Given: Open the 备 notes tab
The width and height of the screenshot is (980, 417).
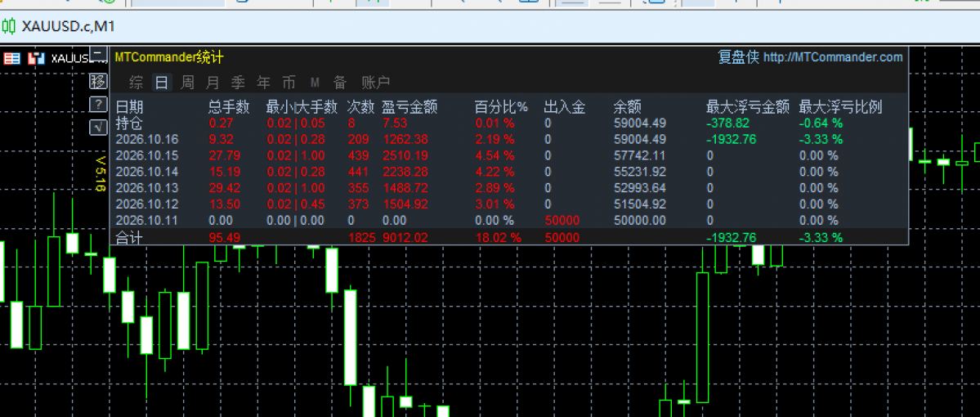Looking at the screenshot, I should (x=339, y=82).
